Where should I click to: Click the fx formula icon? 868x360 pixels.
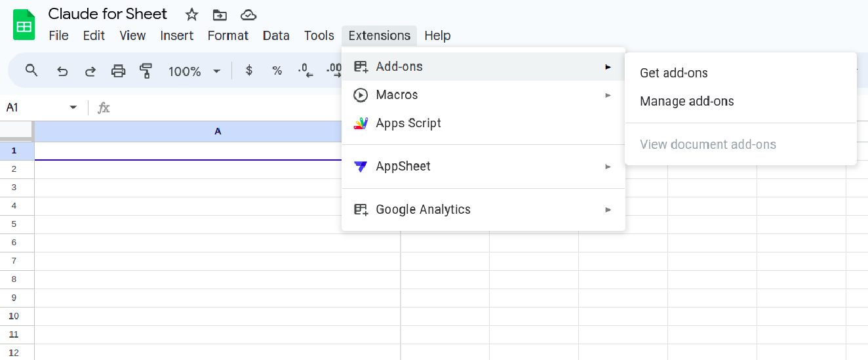(104, 108)
